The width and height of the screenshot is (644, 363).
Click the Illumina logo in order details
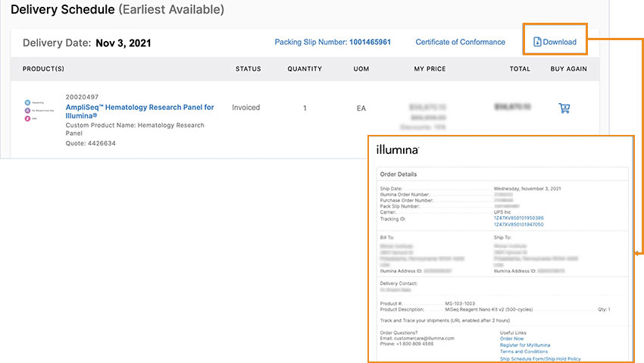[397, 150]
